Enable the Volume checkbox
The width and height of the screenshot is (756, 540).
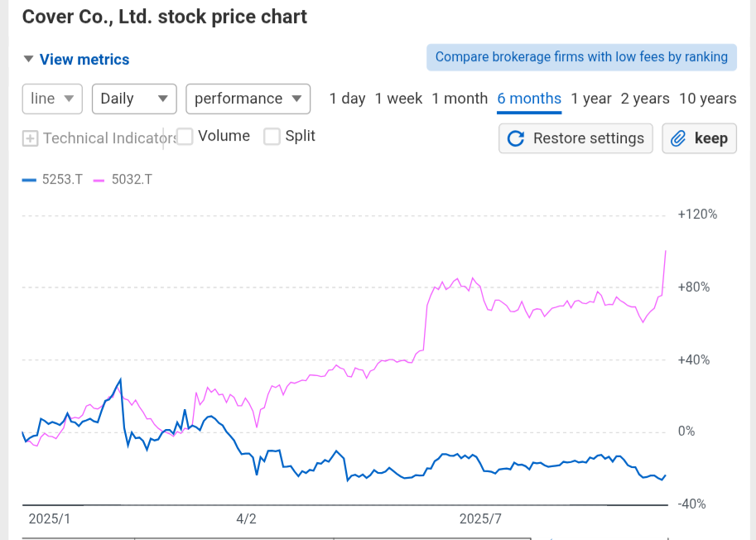pyautogui.click(x=185, y=137)
